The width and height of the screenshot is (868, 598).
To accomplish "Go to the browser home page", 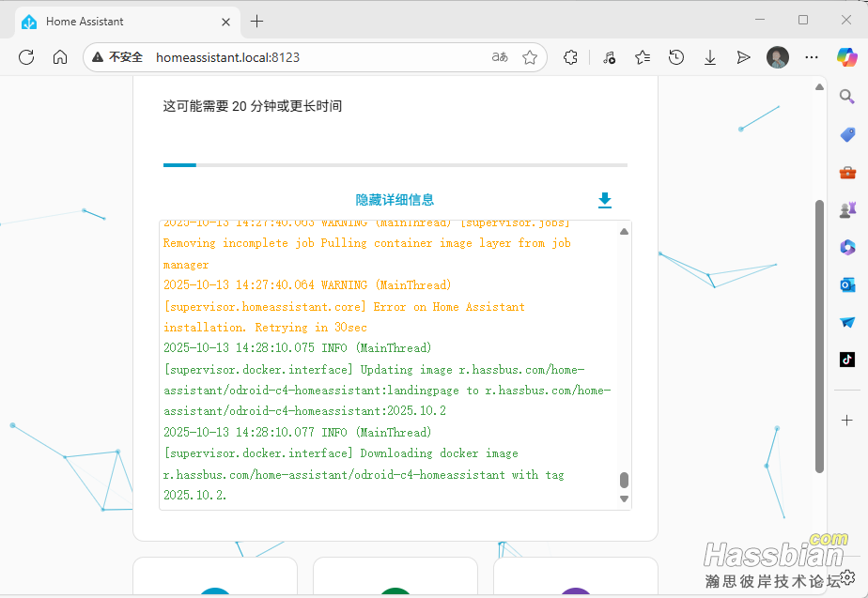I will coord(60,57).
